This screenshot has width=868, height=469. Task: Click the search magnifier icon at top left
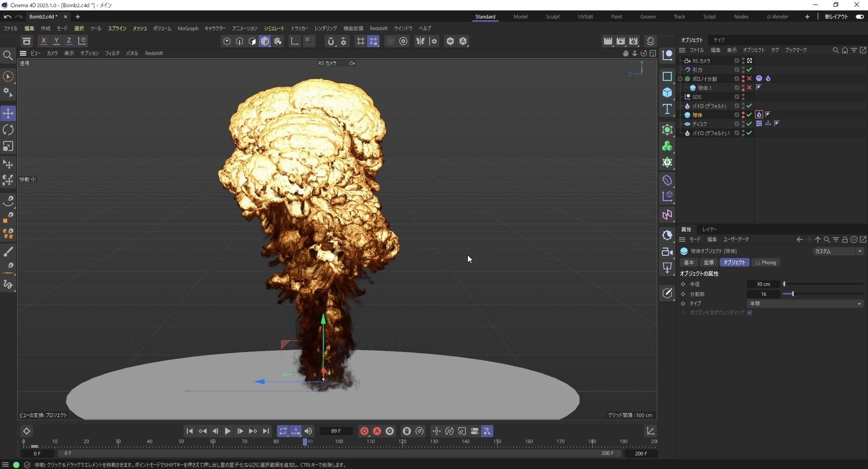click(x=8, y=56)
